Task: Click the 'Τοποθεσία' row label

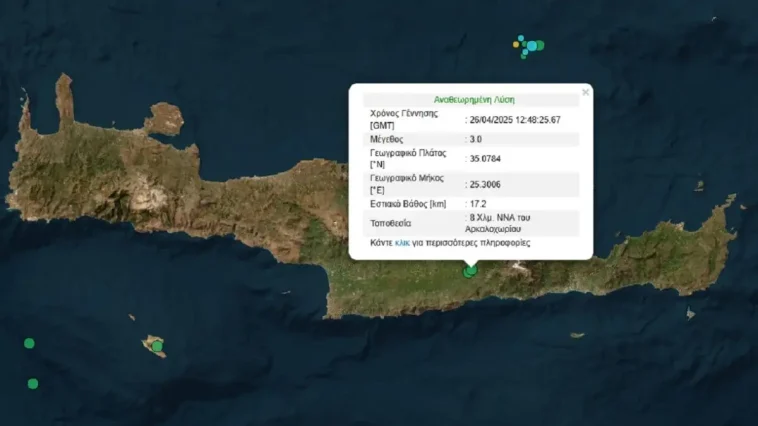Action: click(394, 222)
